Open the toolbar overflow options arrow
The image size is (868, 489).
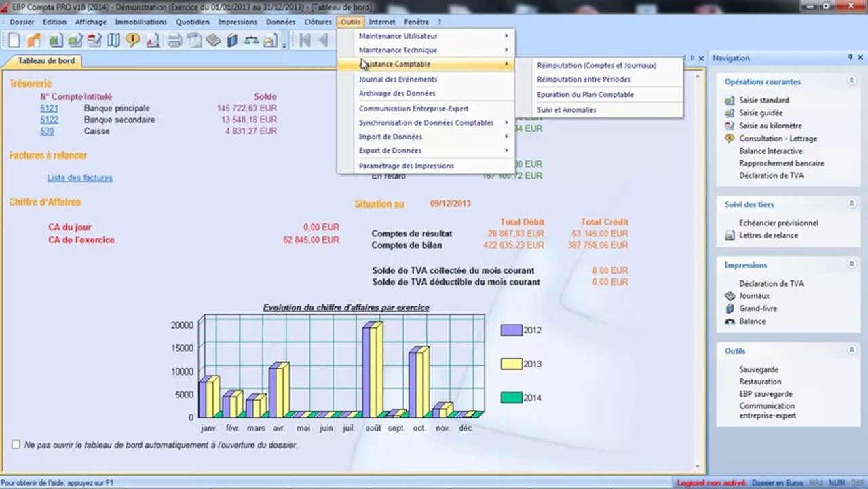[284, 45]
